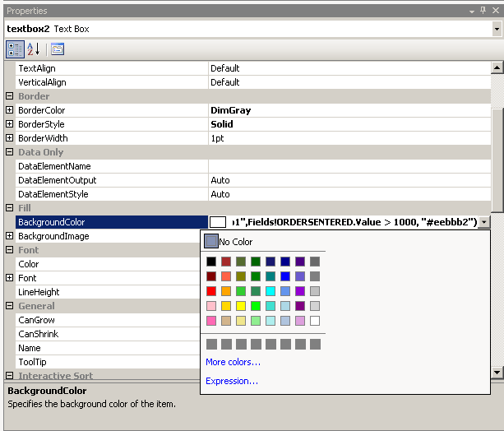Expand the BorderWidth property
Viewport: 504px width, 431px height.
10,138
